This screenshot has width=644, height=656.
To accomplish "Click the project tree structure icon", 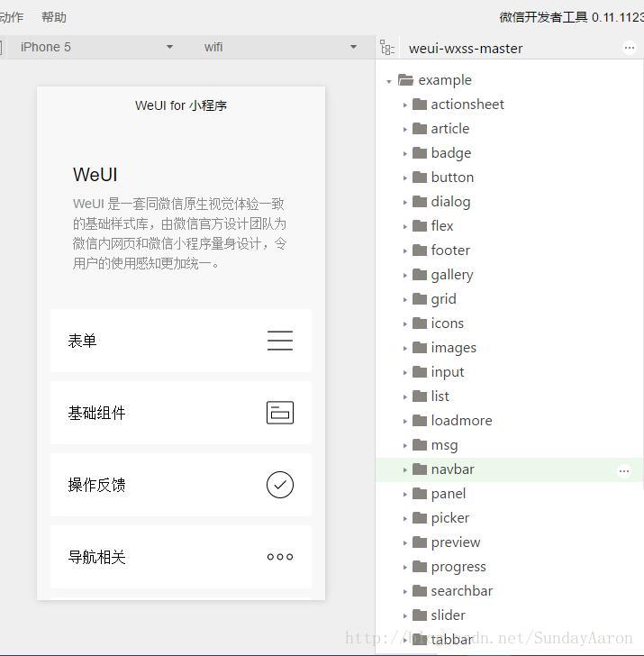I will 386,47.
